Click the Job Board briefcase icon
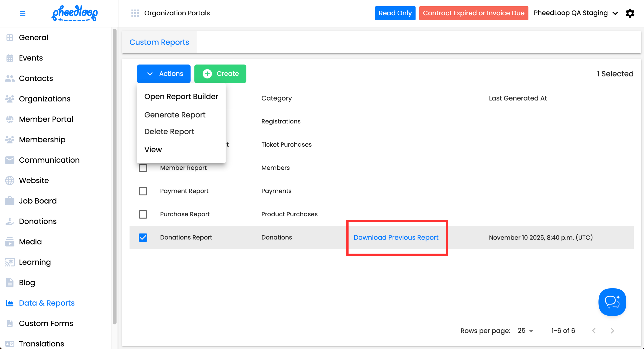Screen dimensions: 644x349 (x=10, y=201)
